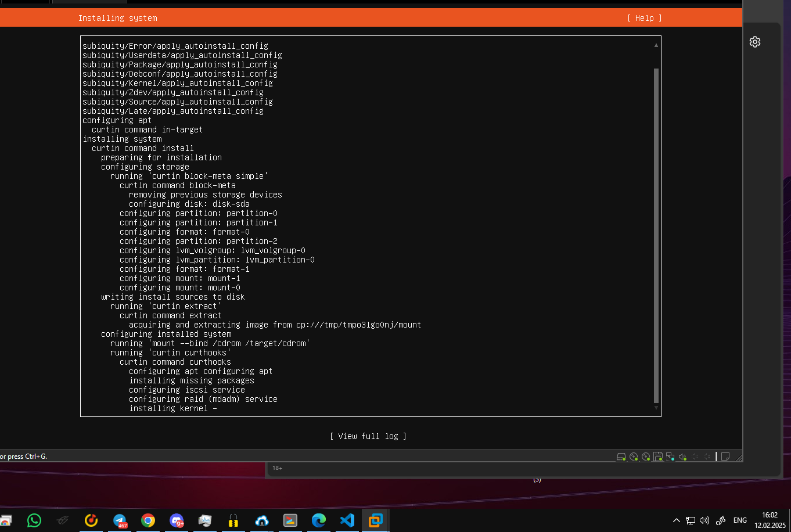Screen dimensions: 791x532
Task: Click the 'configuring iscsi service' log line
Action: (187, 390)
